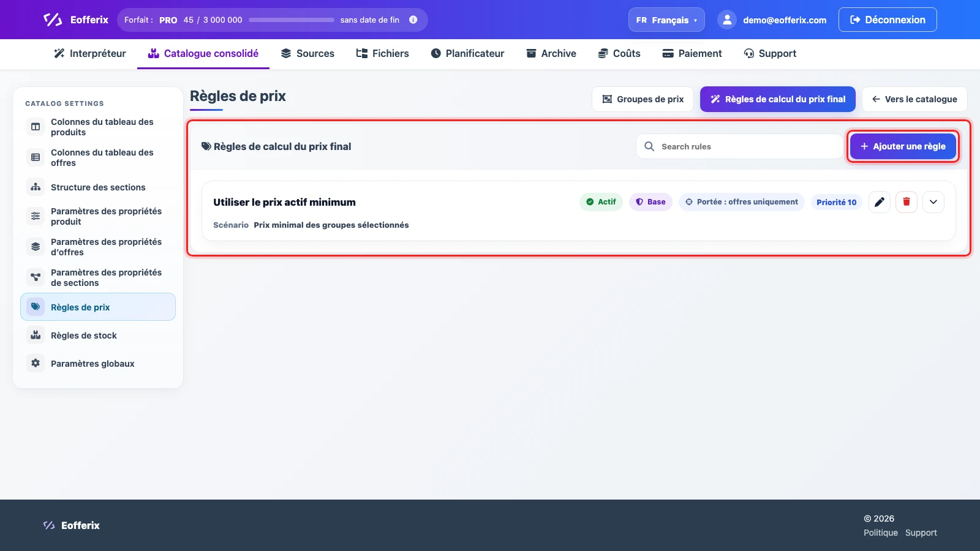Open Paramètres des propriétés de sections

click(98, 277)
